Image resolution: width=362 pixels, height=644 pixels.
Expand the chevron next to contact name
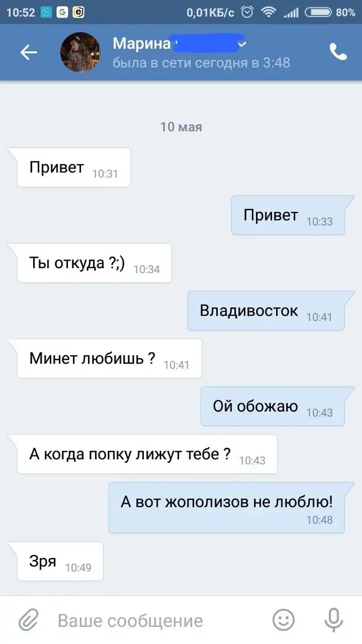243,45
